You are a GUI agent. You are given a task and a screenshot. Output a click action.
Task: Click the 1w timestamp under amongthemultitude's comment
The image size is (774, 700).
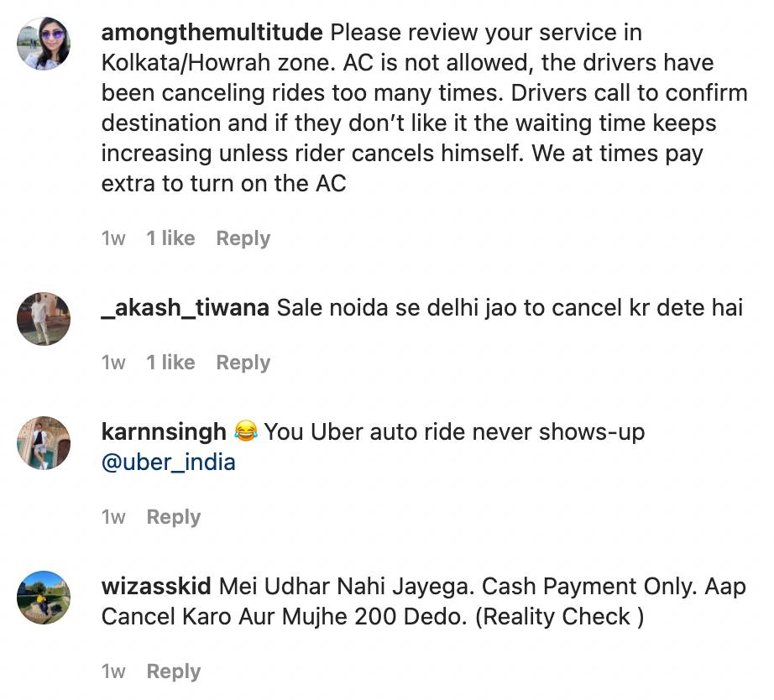tap(113, 238)
